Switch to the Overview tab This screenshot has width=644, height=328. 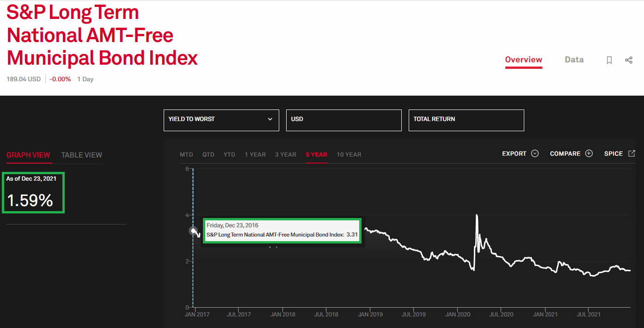tap(523, 60)
